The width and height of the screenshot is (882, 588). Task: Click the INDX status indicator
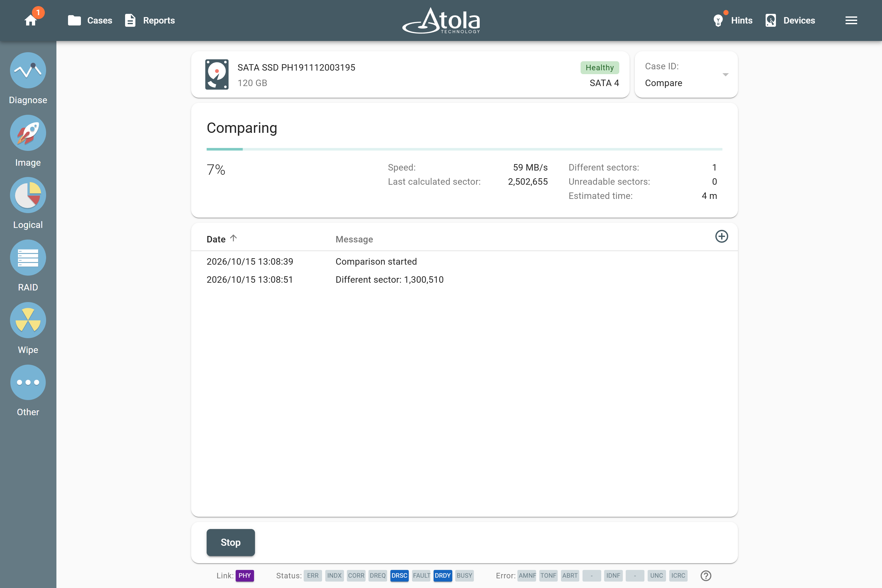tap(334, 575)
